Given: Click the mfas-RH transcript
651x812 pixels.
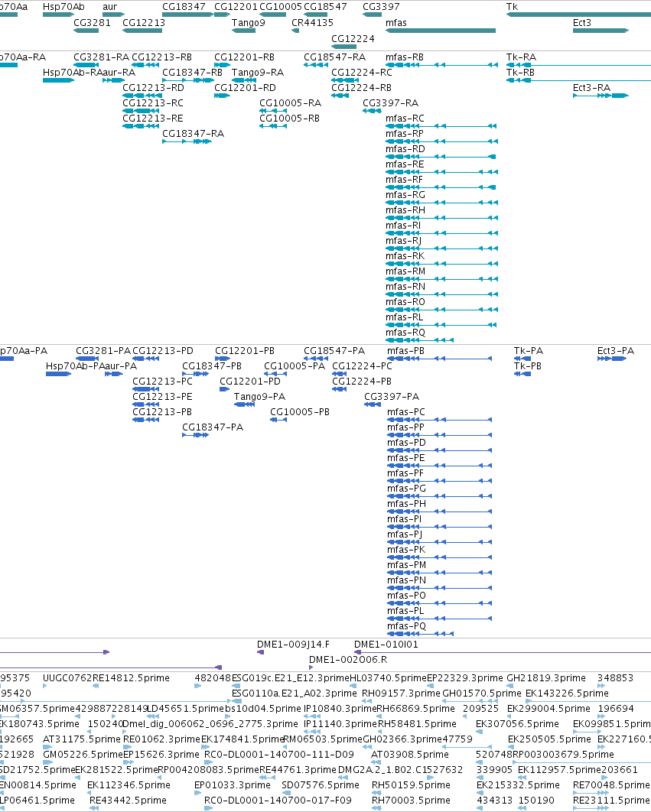Looking at the screenshot, I should click(441, 217).
